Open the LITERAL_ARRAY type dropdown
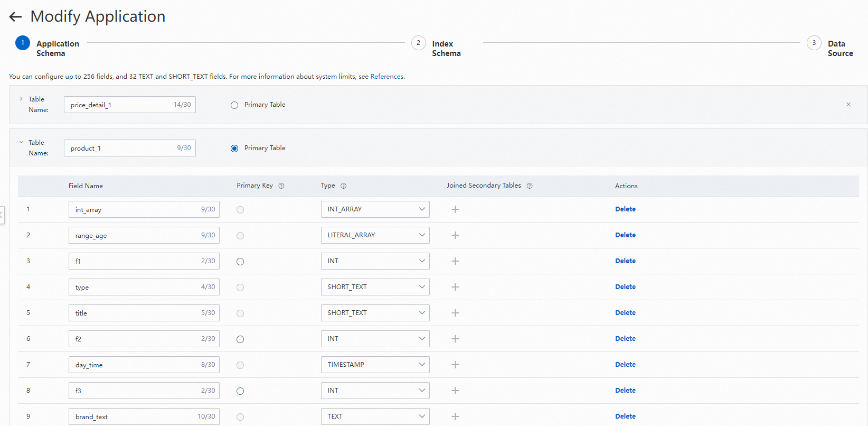Image resolution: width=868 pixels, height=426 pixels. (375, 235)
